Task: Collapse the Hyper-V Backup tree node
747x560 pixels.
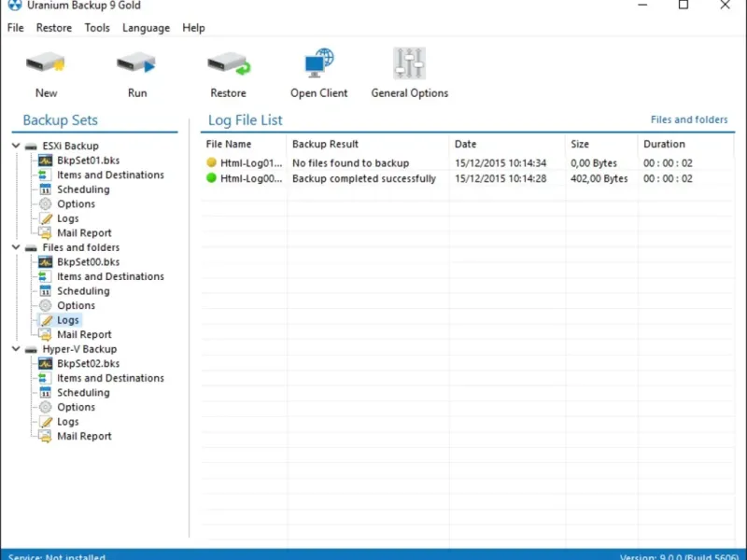Action: (x=16, y=348)
